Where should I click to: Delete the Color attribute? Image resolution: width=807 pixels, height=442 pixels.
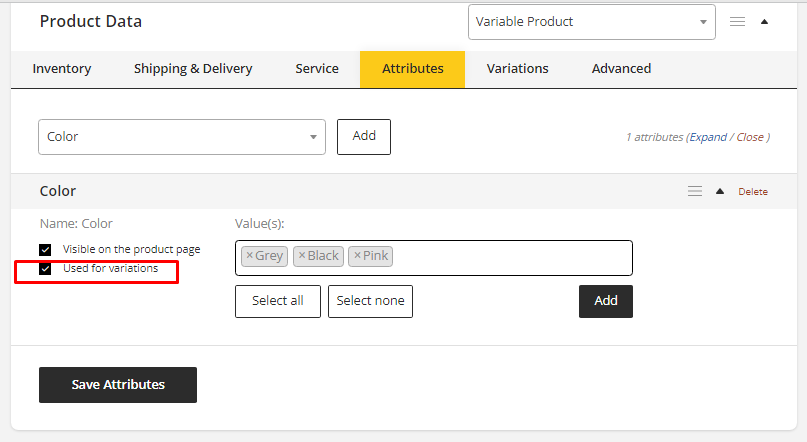click(x=753, y=192)
